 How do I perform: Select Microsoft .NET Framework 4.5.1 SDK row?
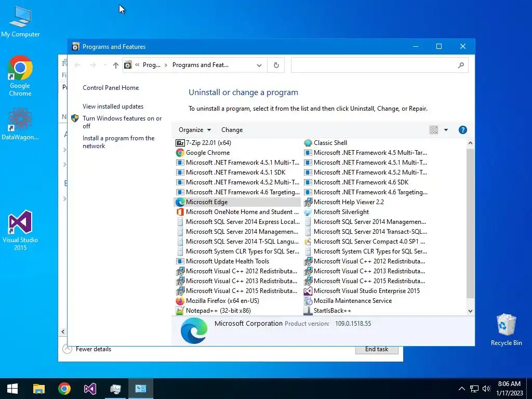[237, 172]
